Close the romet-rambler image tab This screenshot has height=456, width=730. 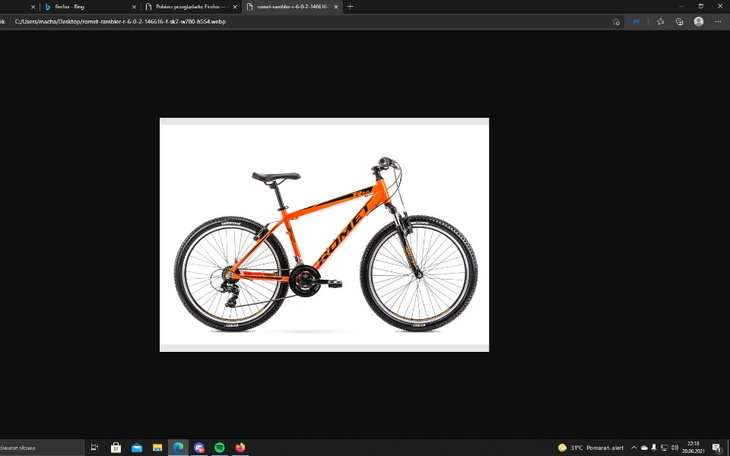[x=335, y=7]
